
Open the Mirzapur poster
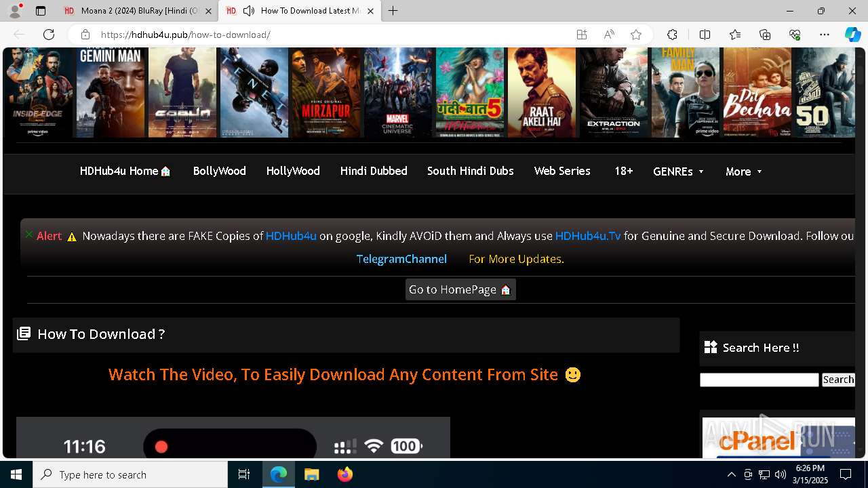pos(326,92)
